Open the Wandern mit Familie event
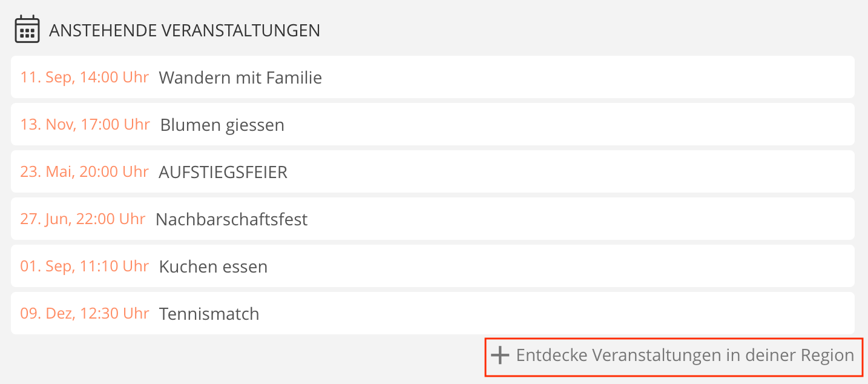The height and width of the screenshot is (384, 868). click(x=240, y=78)
